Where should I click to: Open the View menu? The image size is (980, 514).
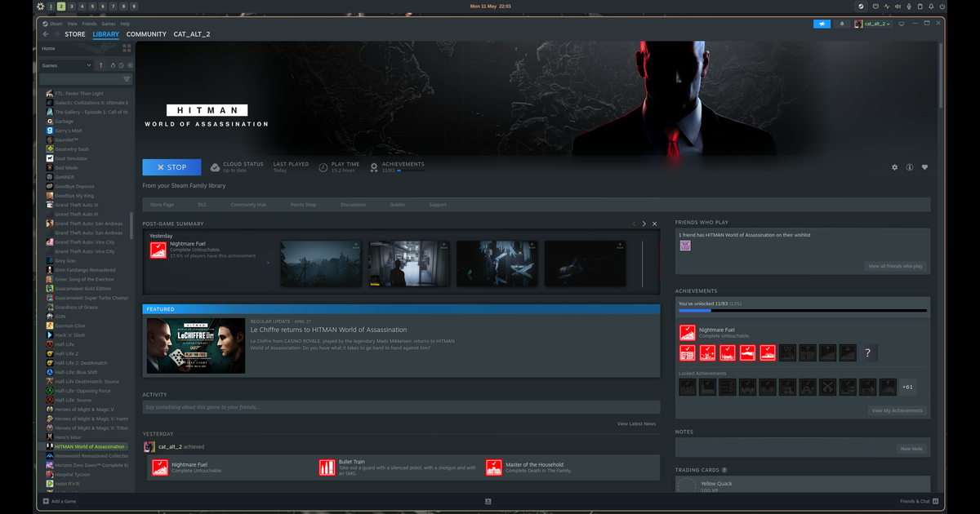[x=73, y=24]
